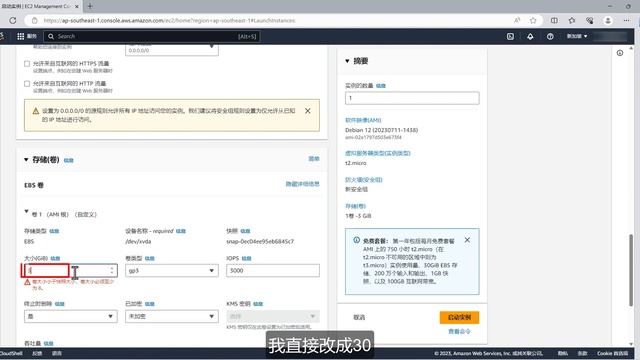The image size is (640, 360).
Task: Select the device name /dev/xvda text
Action: [x=138, y=242]
